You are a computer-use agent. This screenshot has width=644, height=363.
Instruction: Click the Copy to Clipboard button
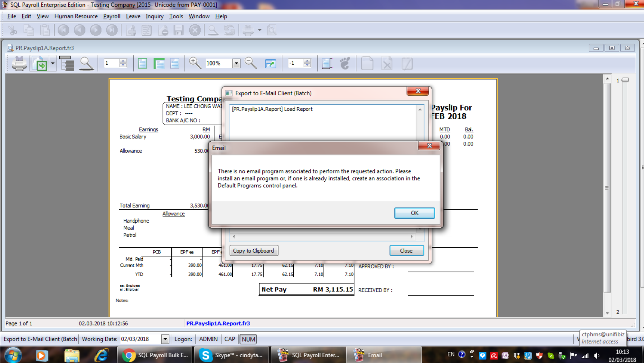tap(253, 251)
